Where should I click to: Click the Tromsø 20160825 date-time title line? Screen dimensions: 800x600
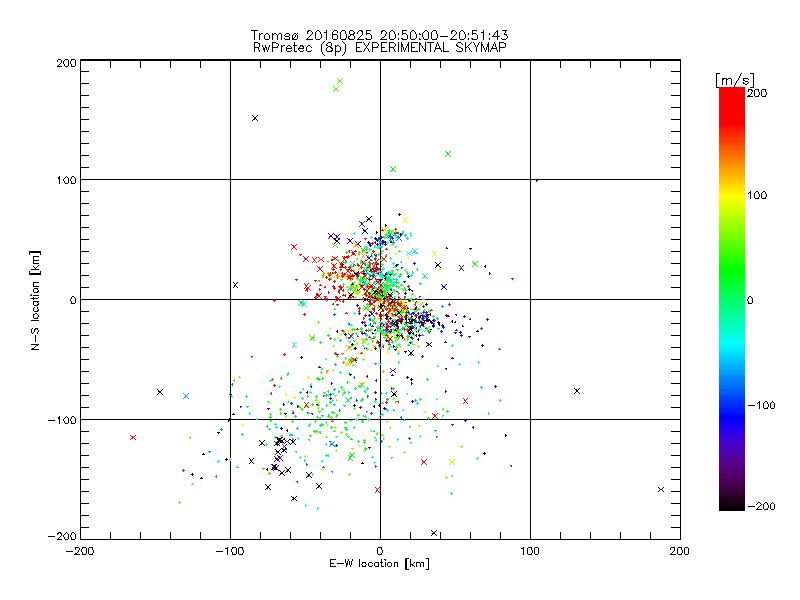coord(379,35)
